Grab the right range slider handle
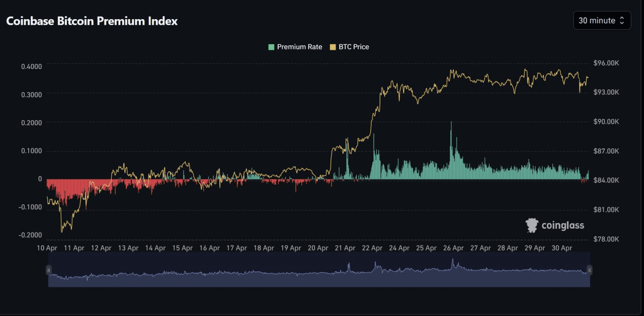Screen dimensions: 644x316 (x=589, y=270)
